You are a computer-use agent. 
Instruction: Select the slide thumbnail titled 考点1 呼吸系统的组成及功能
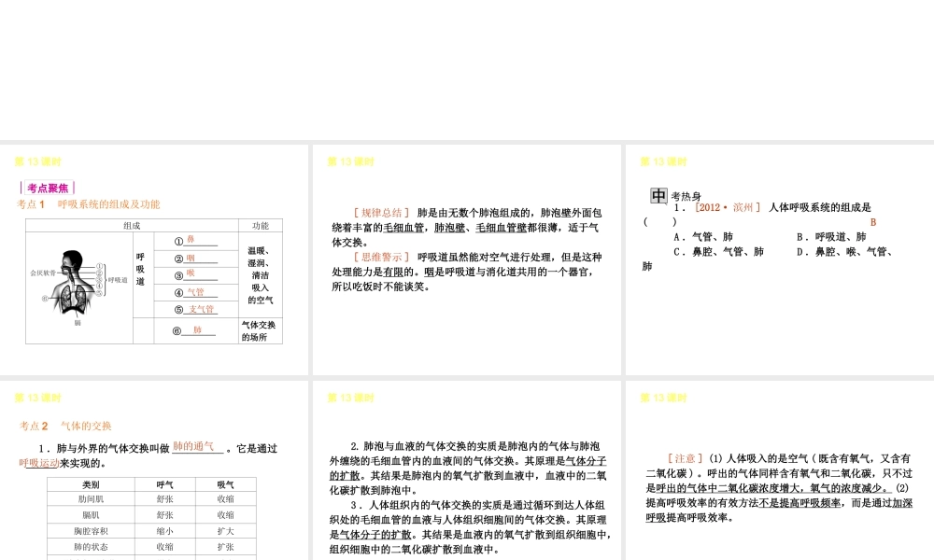point(154,259)
